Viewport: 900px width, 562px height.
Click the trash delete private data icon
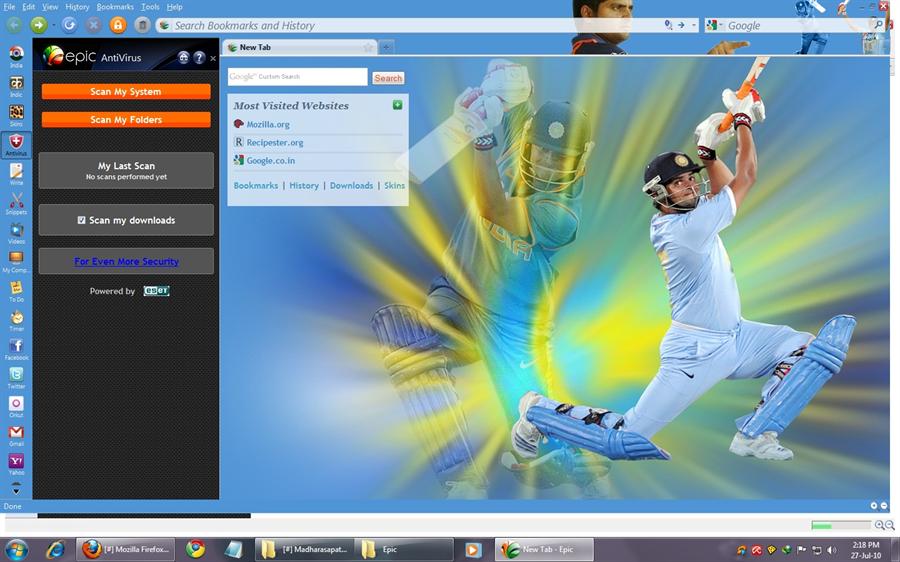click(142, 25)
